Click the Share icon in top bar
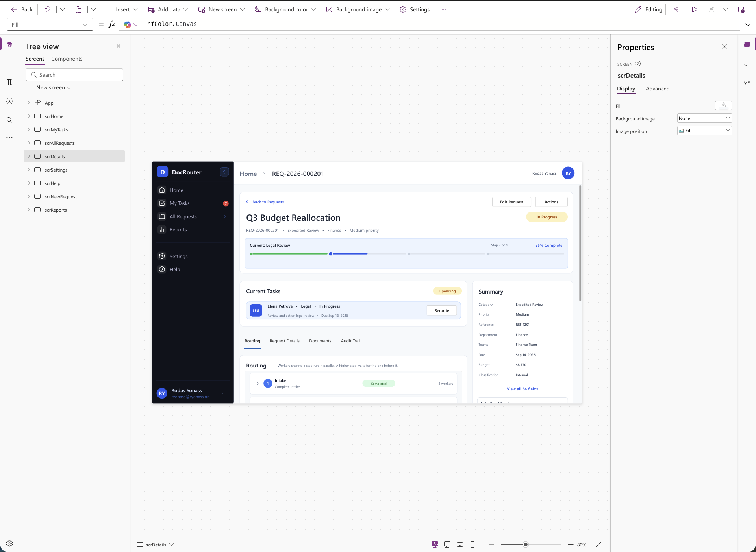 tap(675, 9)
